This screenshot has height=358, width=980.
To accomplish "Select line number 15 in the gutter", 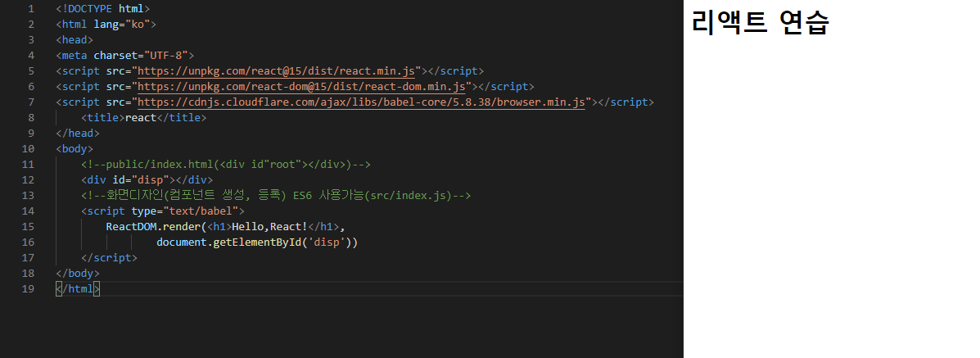I will click(x=28, y=227).
